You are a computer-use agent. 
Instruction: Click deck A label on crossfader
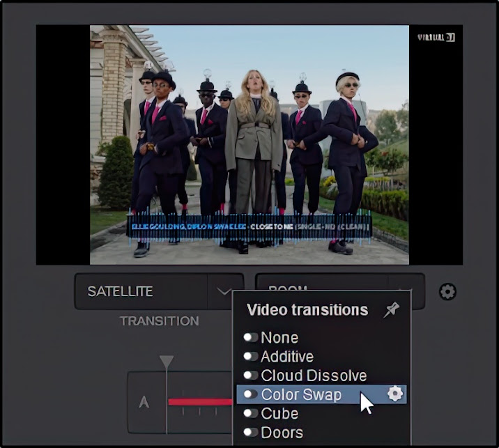coord(144,402)
